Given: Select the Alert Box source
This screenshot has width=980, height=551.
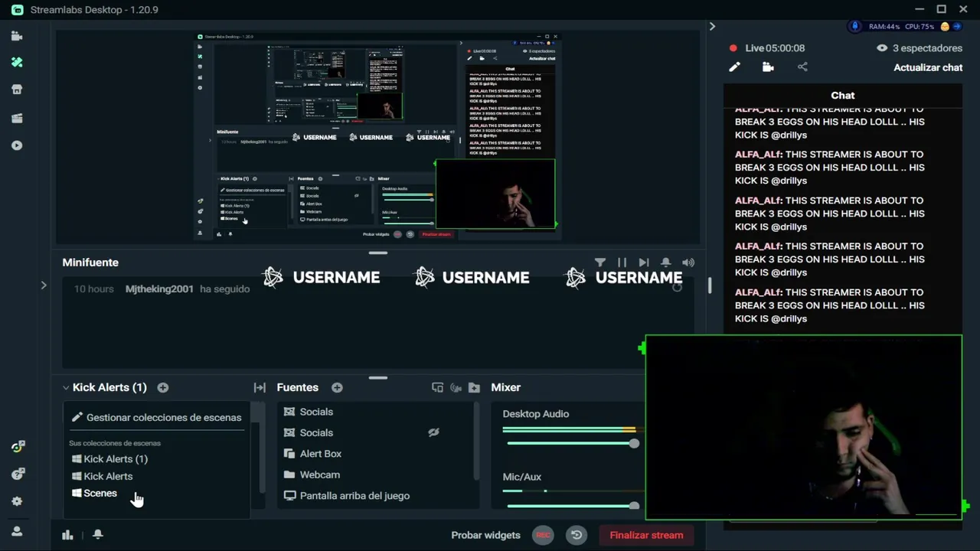Looking at the screenshot, I should tap(312, 454).
